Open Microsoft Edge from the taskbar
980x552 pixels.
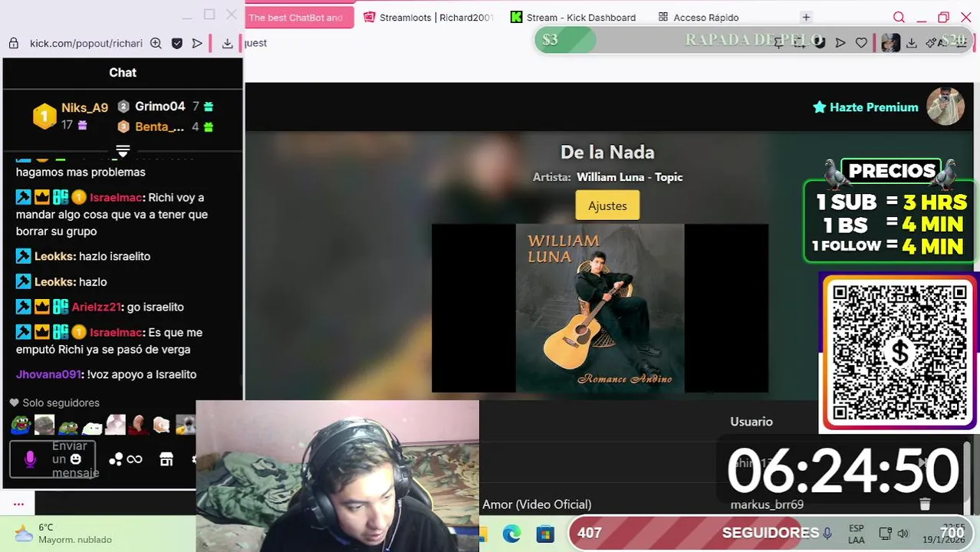[x=511, y=534]
